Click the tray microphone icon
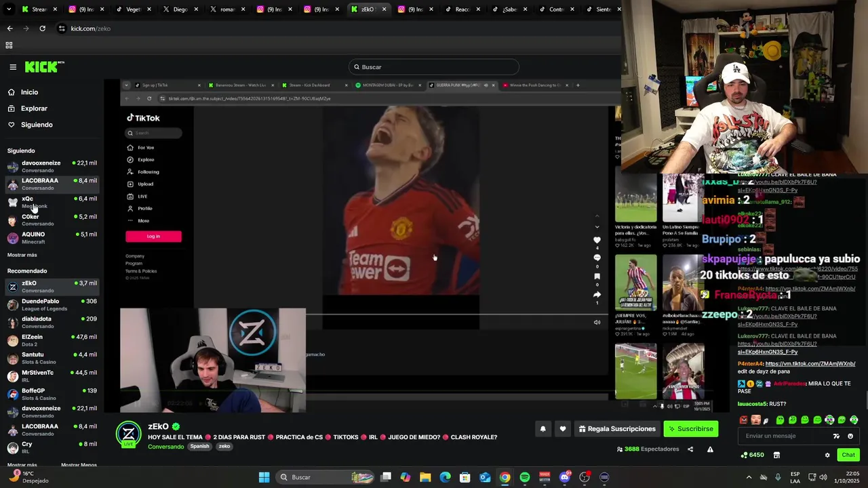Viewport: 868px width, 488px height. (778, 477)
